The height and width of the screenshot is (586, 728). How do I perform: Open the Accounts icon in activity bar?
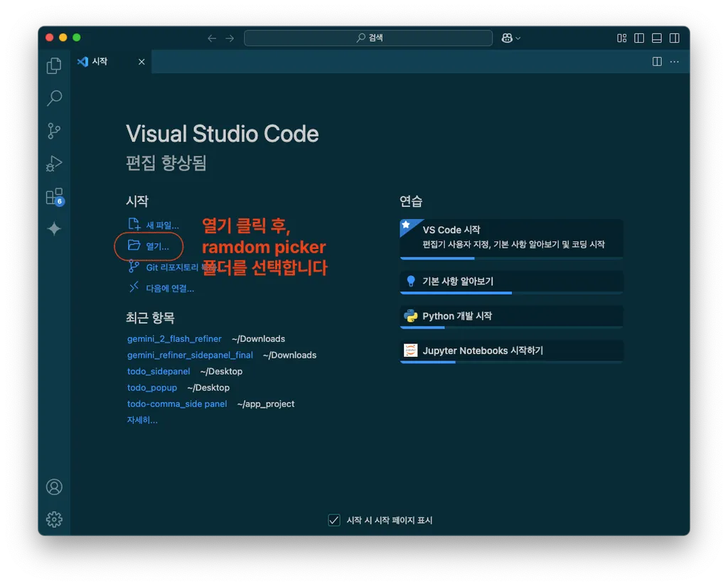pyautogui.click(x=54, y=486)
